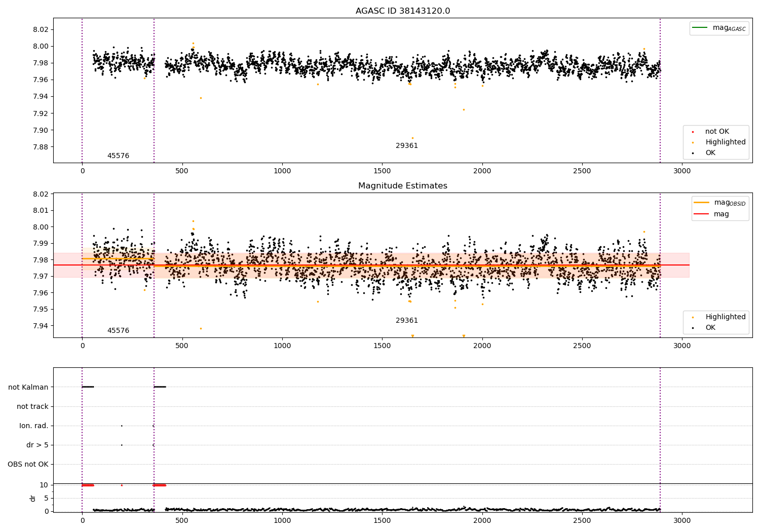Click obsid label 45576 in Magnitude Estimates plot
Viewport: 760px width, 532px height.
click(118, 331)
